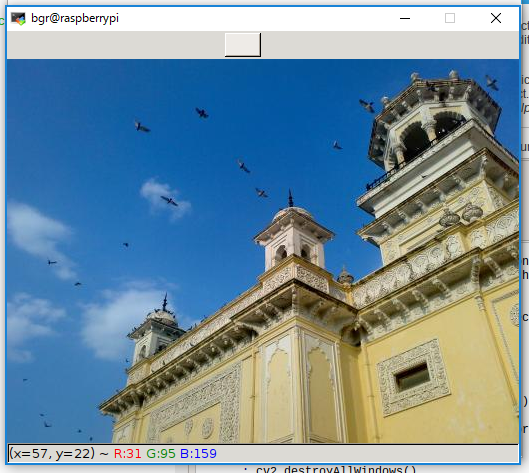Maximize the bgr@raspberrypi image window
The width and height of the screenshot is (529, 473).
click(x=450, y=18)
